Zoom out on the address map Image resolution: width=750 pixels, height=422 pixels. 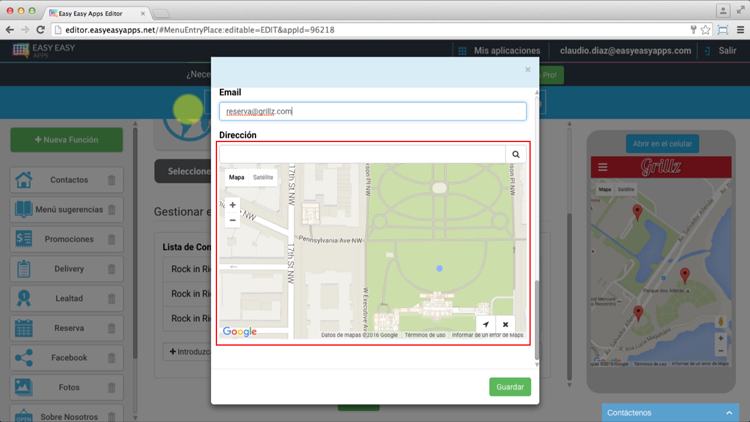[x=233, y=220]
